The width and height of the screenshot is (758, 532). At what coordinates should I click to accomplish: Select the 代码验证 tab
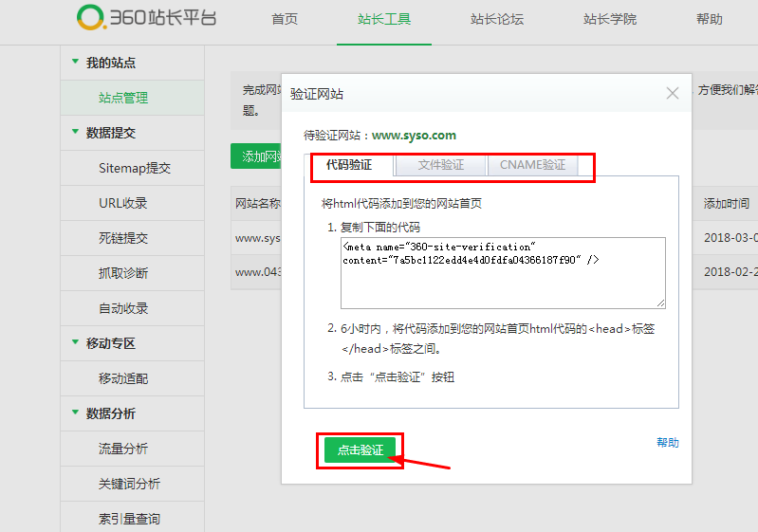[x=349, y=165]
